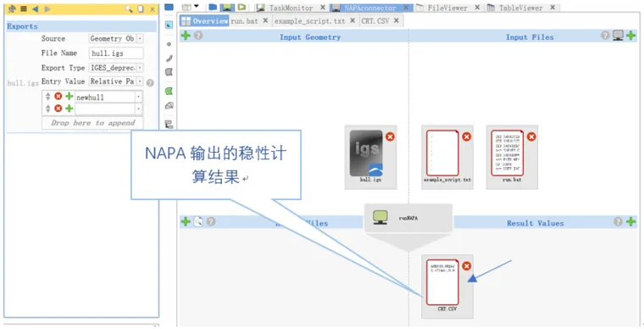The image size is (644, 329).
Task: Click the green plus on the empty row
Action: [x=69, y=109]
